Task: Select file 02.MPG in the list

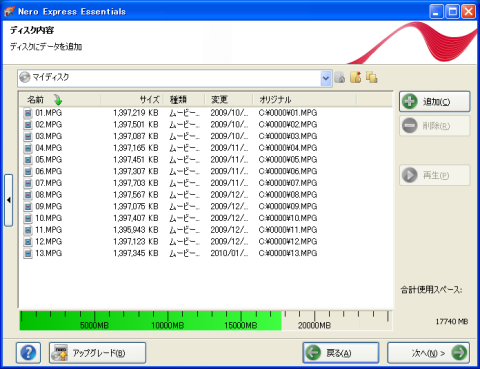Action: point(49,124)
